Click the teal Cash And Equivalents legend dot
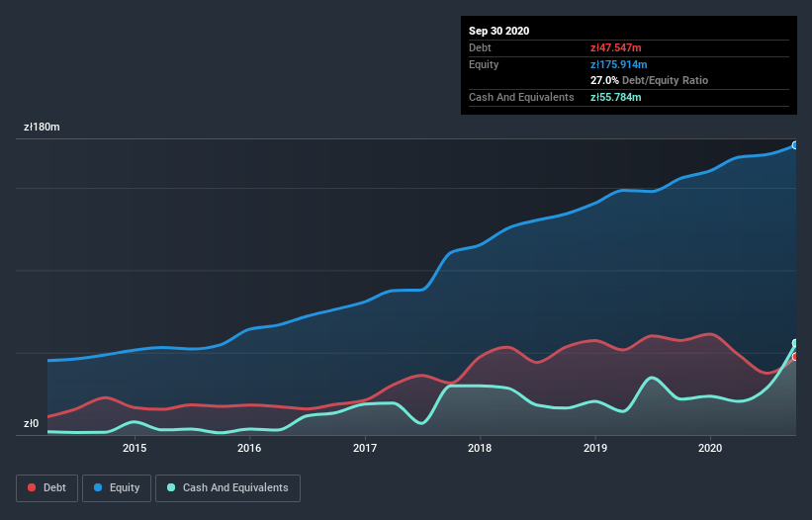 click(171, 487)
